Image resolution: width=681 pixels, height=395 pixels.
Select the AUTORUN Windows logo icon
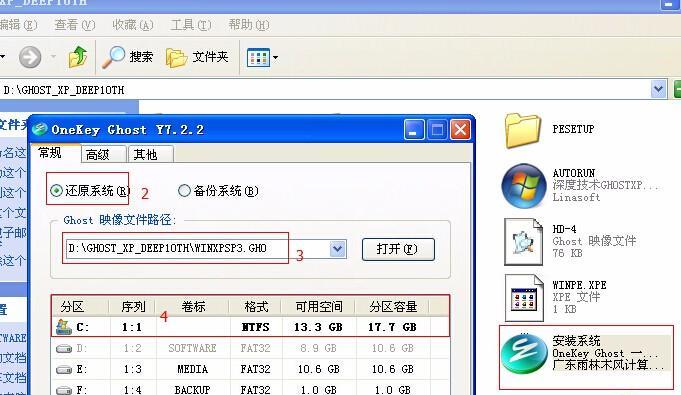[524, 186]
